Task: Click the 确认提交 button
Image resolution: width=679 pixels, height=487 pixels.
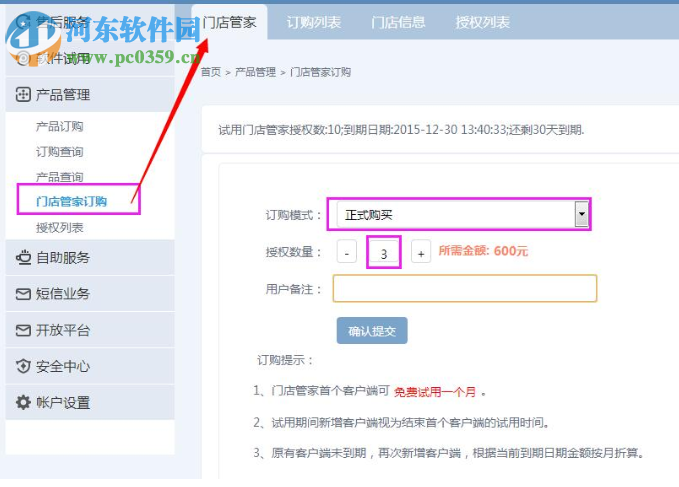Action: point(372,331)
